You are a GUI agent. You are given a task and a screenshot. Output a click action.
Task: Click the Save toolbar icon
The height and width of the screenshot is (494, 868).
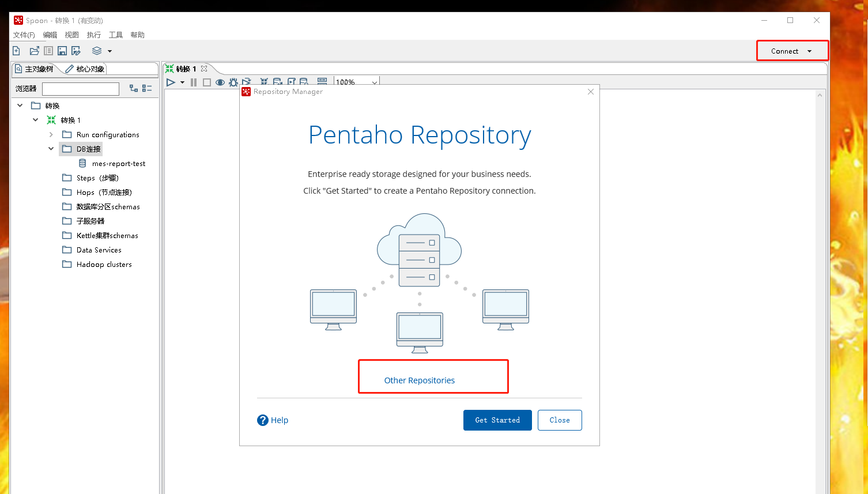click(62, 51)
